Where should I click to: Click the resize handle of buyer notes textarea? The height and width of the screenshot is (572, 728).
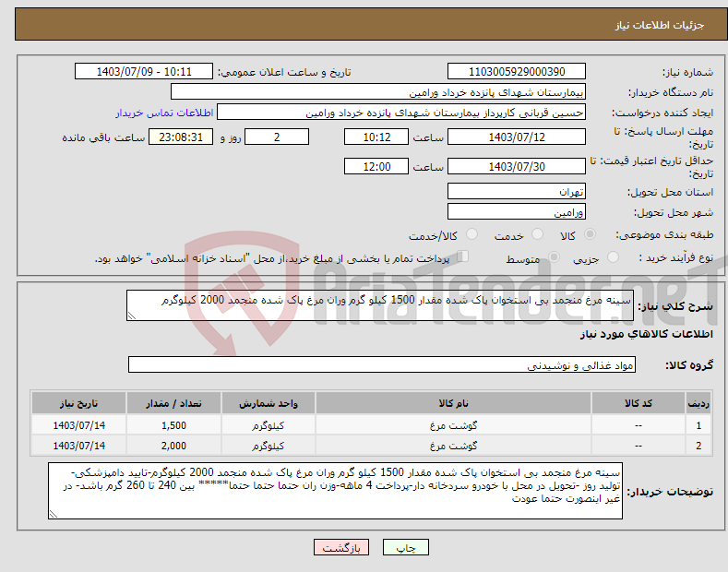[x=54, y=514]
